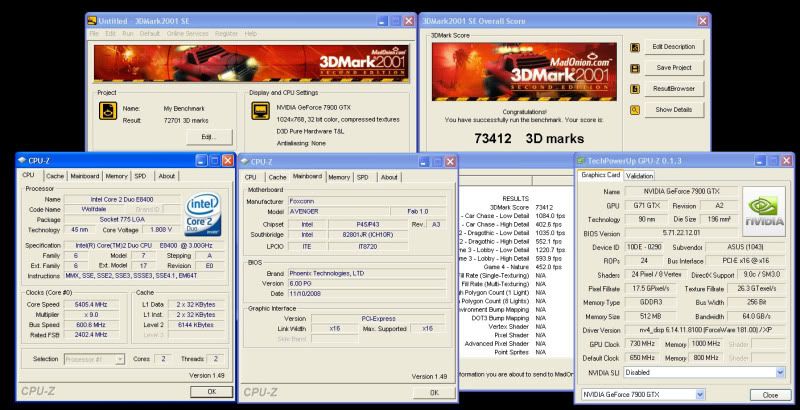
Task: Open the Register menu in 3DMark2001 SE
Action: (227, 34)
